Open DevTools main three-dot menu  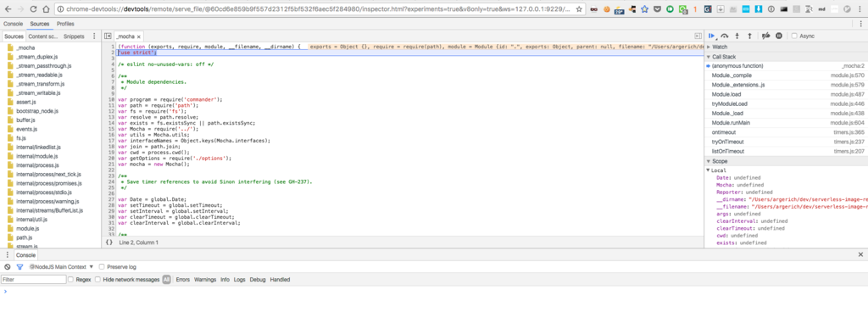coord(861,24)
